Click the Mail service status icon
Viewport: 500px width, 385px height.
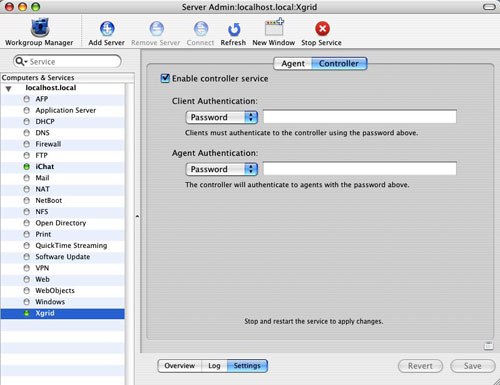point(27,178)
